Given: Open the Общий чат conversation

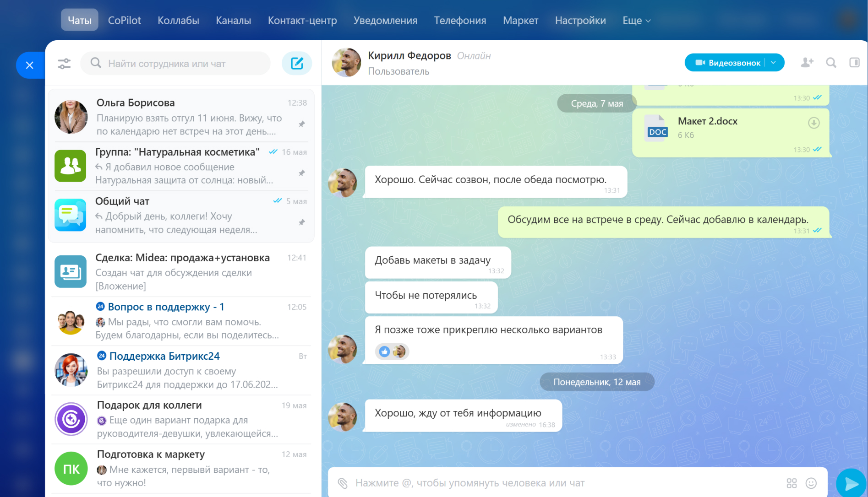Looking at the screenshot, I should [x=181, y=215].
